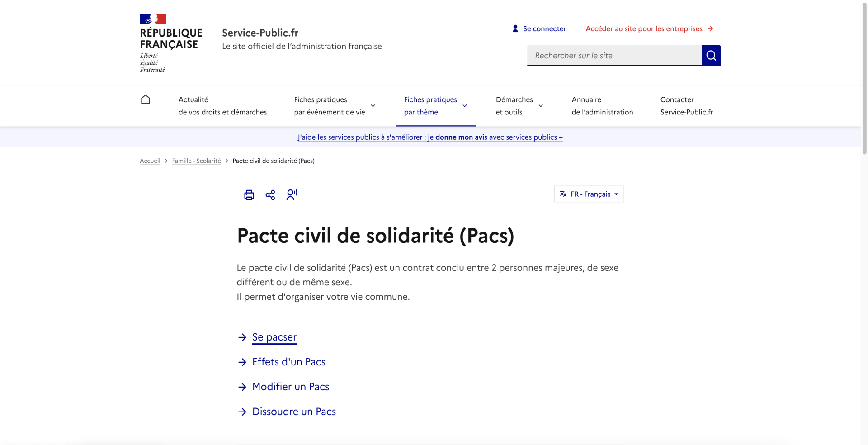Click the arrow icon beside Se pacser

pos(242,337)
